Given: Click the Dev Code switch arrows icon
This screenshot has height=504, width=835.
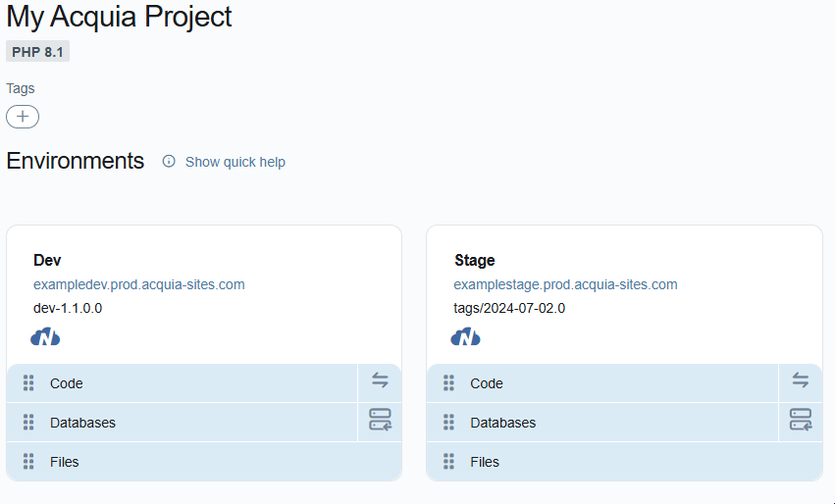Looking at the screenshot, I should click(380, 380).
